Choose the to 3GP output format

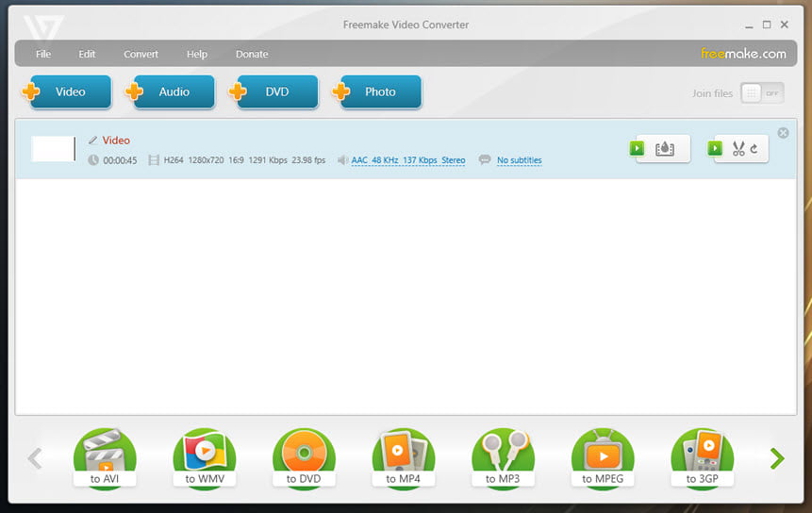pyautogui.click(x=703, y=458)
